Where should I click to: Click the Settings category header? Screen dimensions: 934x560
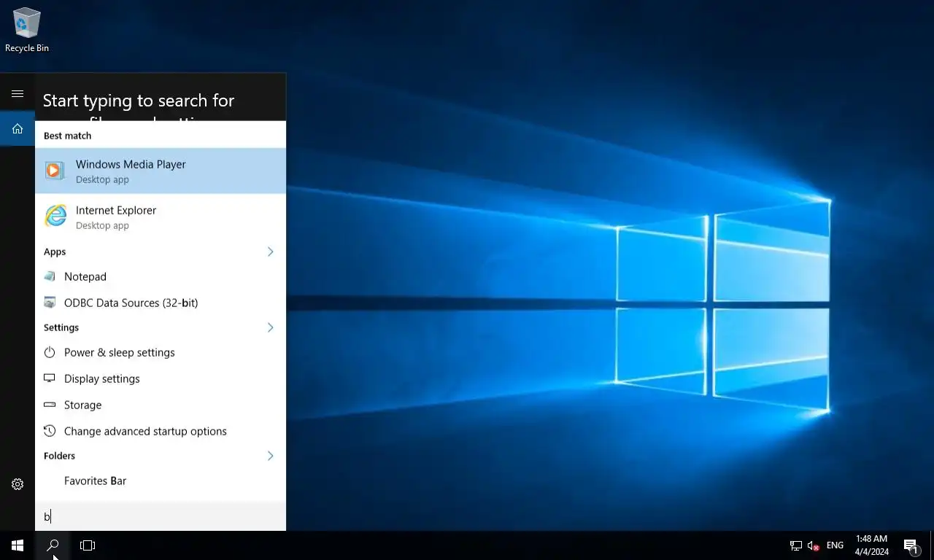click(61, 327)
